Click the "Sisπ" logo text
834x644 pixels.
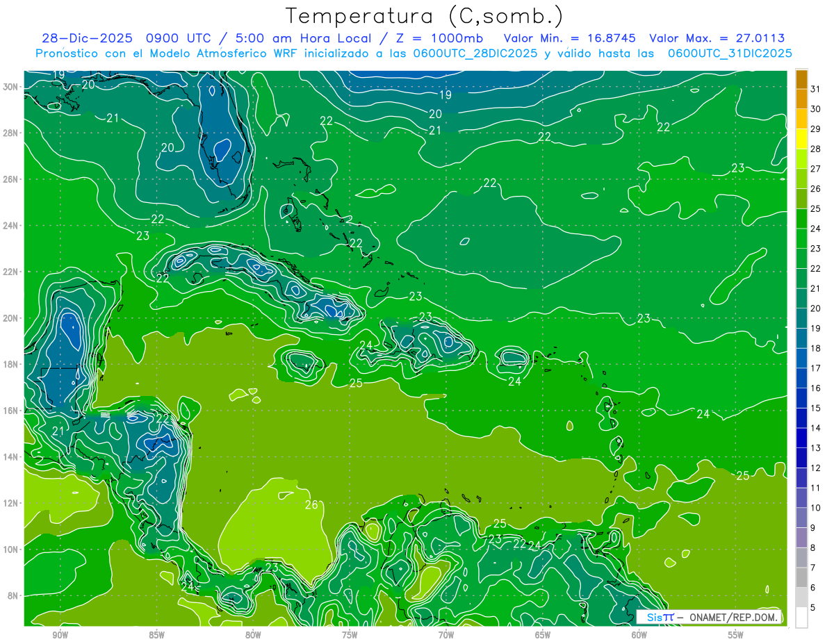click(x=660, y=617)
